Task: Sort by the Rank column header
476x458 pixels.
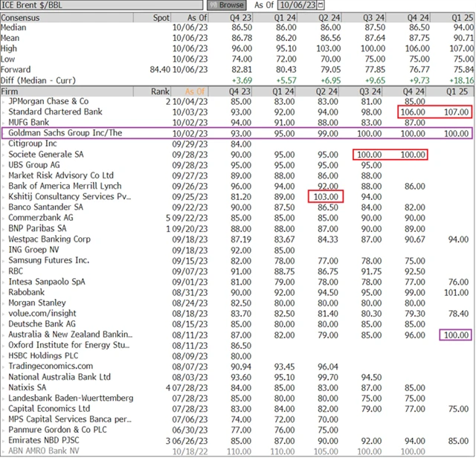Action: click(x=159, y=91)
